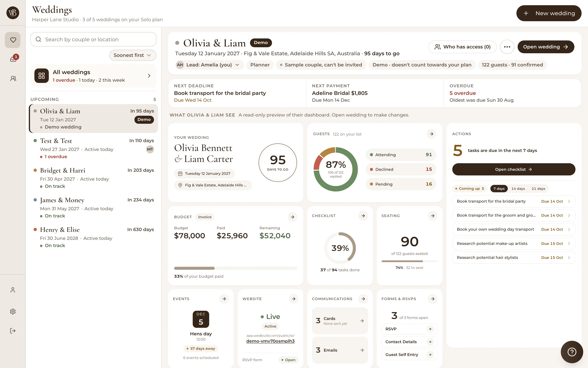Click the log out icon
Image resolution: width=588 pixels, height=368 pixels.
click(x=13, y=331)
